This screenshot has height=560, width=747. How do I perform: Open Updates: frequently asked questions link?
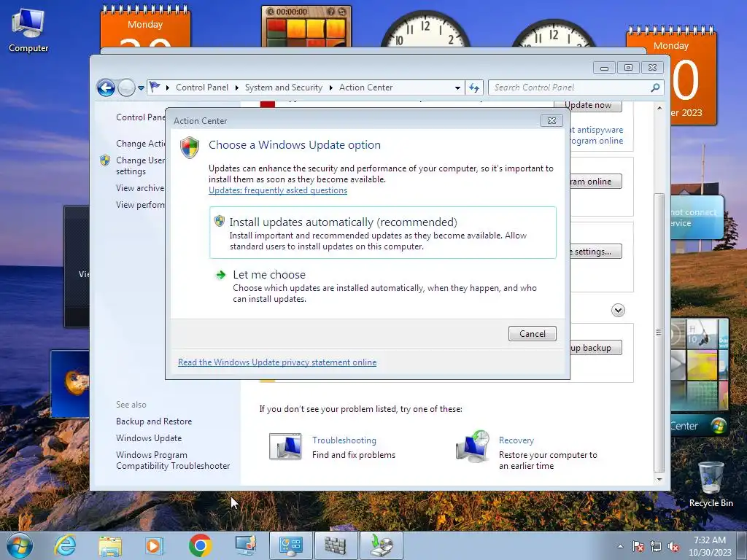(278, 190)
